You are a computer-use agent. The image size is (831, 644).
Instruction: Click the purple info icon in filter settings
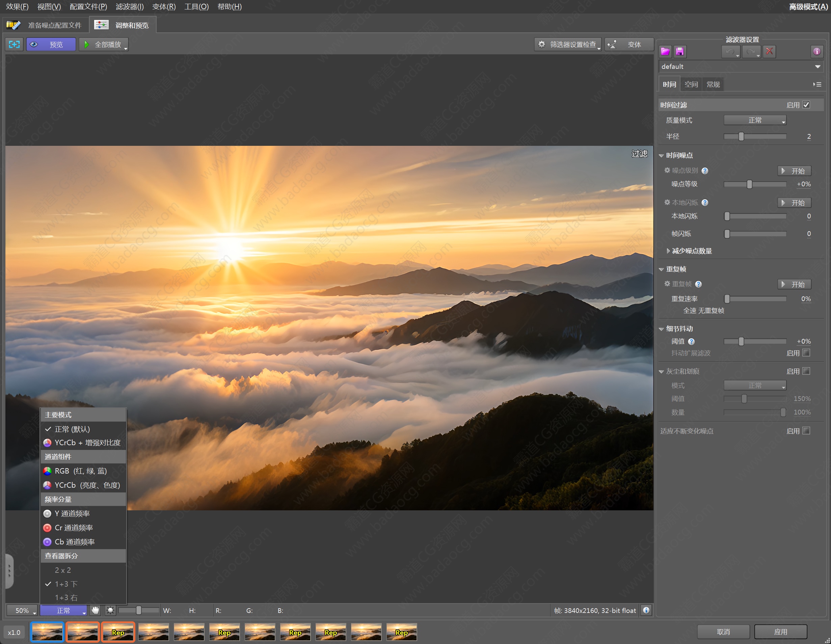click(x=816, y=51)
